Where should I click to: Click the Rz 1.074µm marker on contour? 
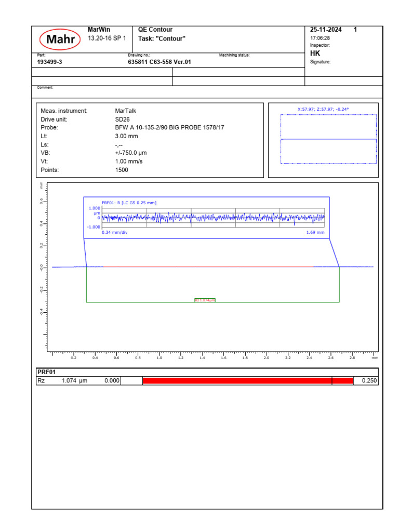(x=205, y=300)
